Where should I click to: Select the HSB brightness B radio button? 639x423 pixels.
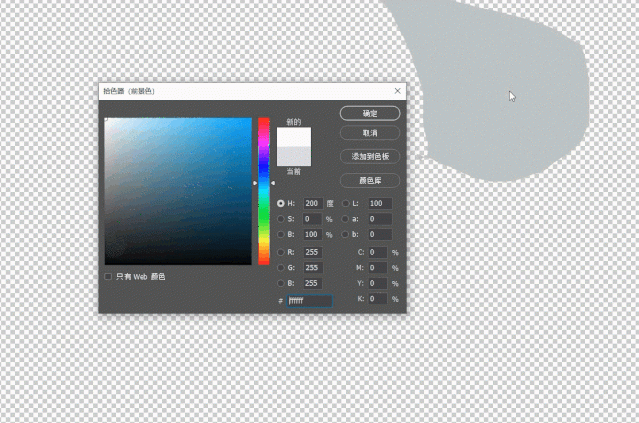(280, 234)
